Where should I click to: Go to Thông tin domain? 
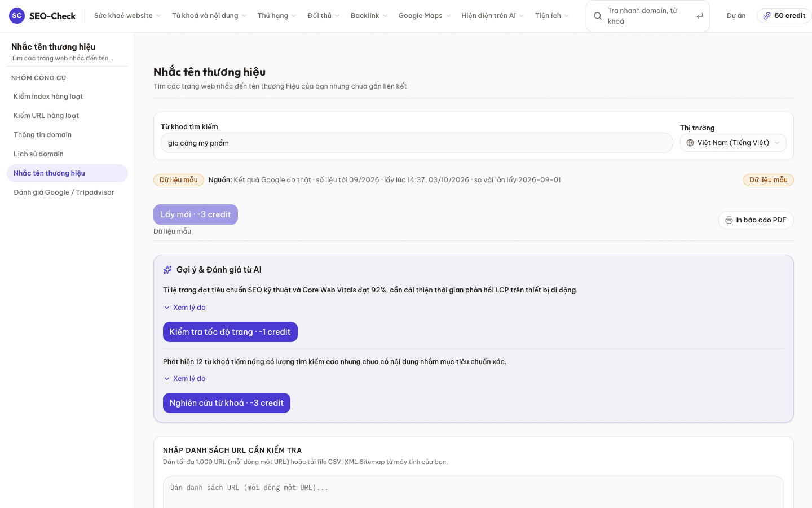pos(67,135)
